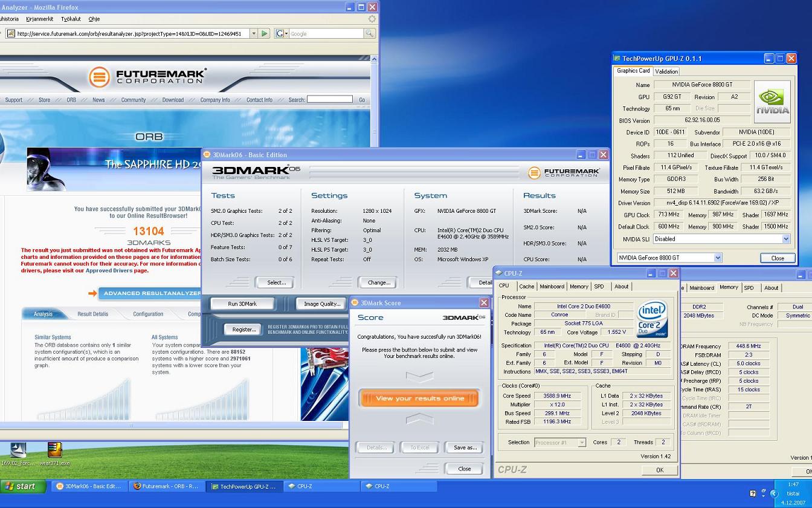This screenshot has width=812, height=508.
Task: Switch to 3DMark06 Basic Edition taskbar item
Action: click(x=88, y=486)
